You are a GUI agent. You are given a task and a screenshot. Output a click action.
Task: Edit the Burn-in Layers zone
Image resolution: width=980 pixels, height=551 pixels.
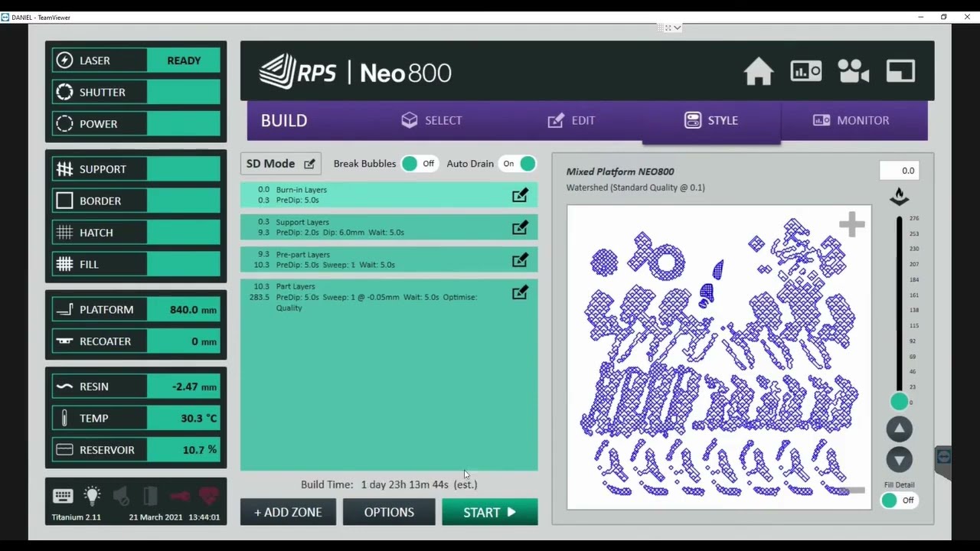pos(520,196)
